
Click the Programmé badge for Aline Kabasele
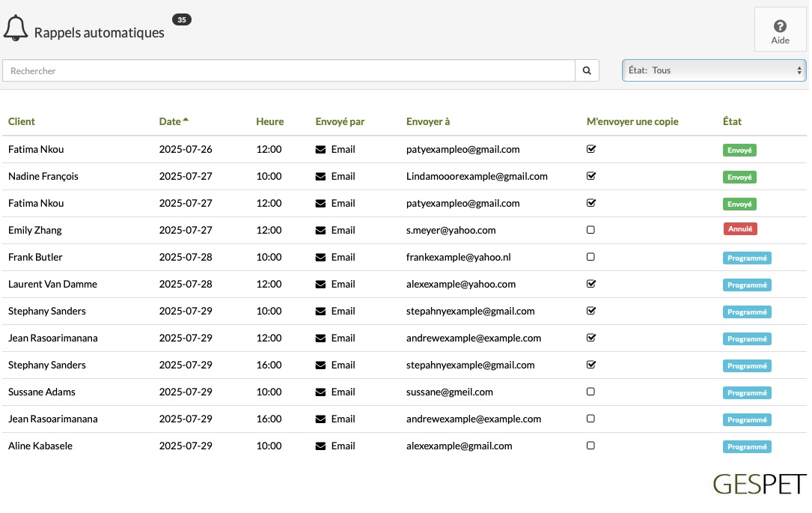[x=747, y=446]
